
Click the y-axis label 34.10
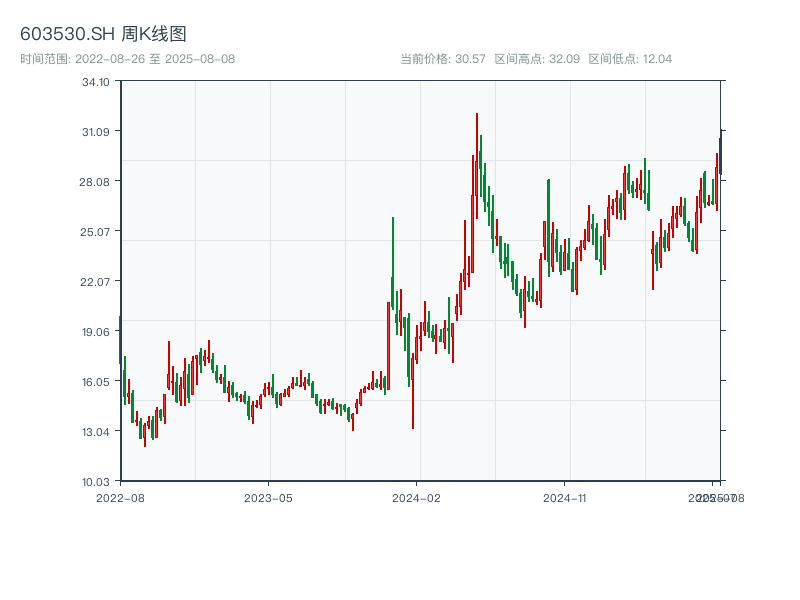(x=96, y=82)
